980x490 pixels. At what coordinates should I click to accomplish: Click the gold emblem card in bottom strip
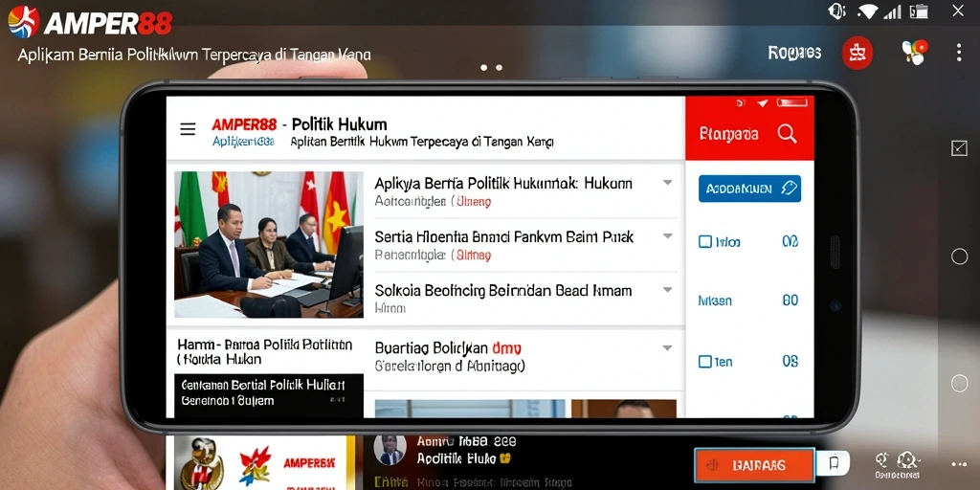pyautogui.click(x=203, y=463)
